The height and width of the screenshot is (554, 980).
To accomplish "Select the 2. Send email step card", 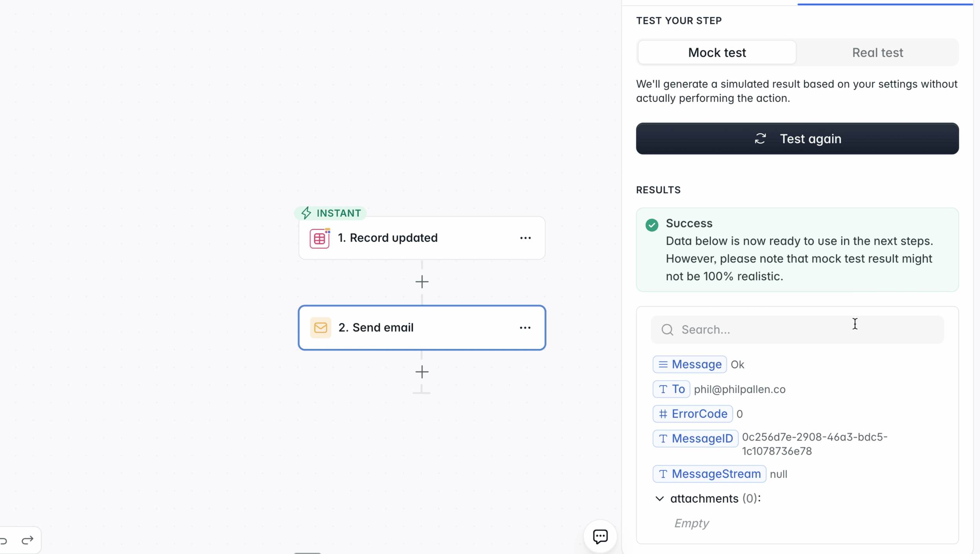I will [422, 328].
